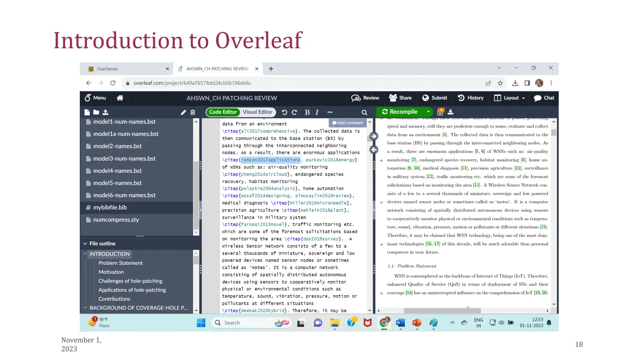
Task: Apply bold formatting
Action: click(x=307, y=112)
